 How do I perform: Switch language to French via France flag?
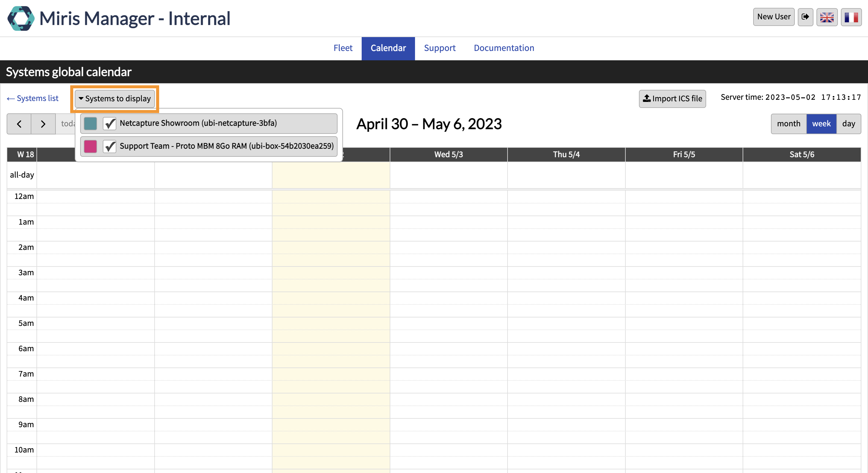point(851,17)
